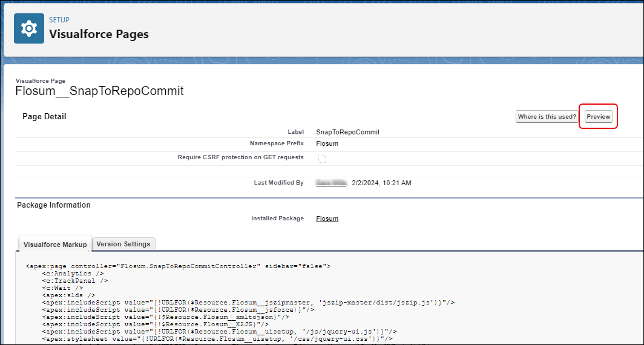Click the Package Information section heading
The height and width of the screenshot is (345, 644).
(x=54, y=205)
